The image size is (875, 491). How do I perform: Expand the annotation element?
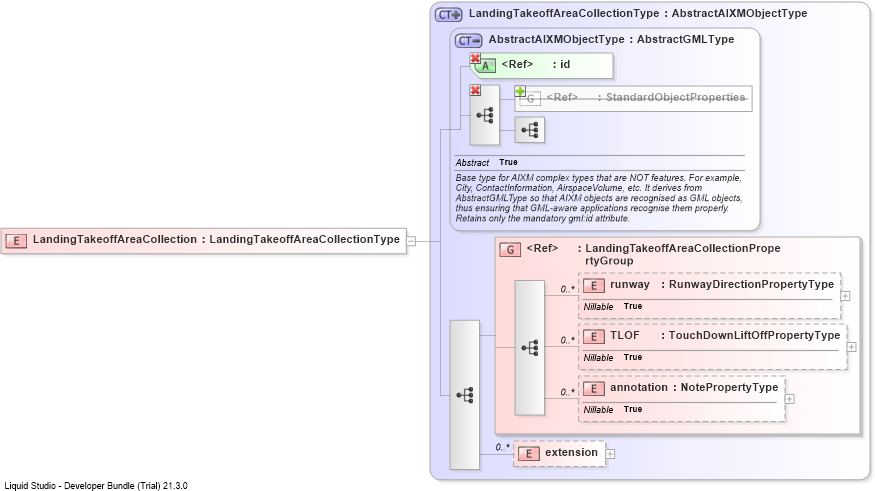tap(790, 399)
